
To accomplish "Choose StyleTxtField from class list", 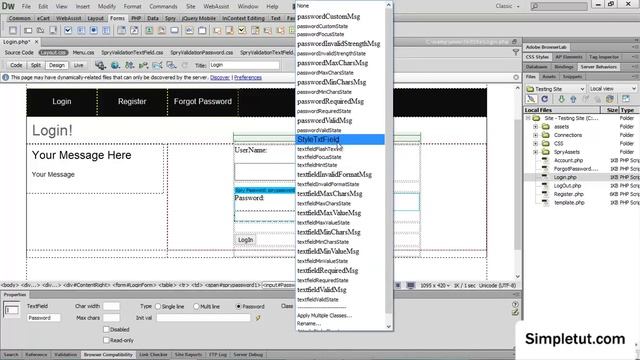I will pos(340,139).
